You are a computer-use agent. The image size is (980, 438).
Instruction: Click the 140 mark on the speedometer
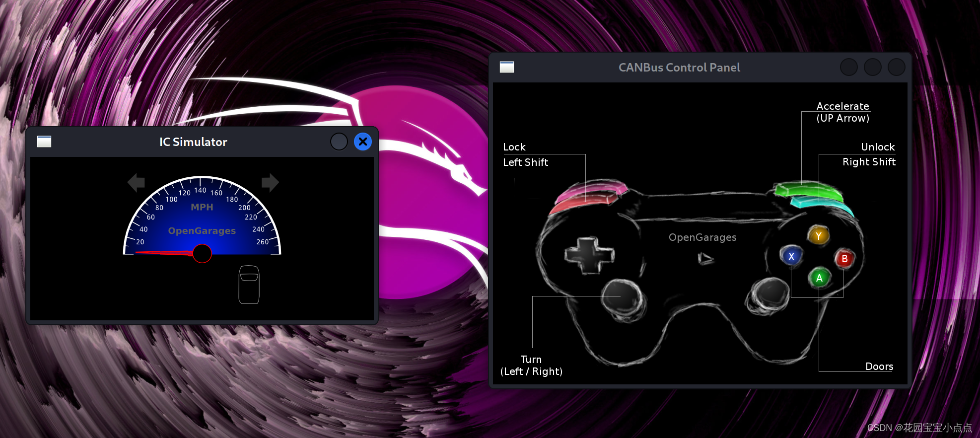click(x=200, y=190)
